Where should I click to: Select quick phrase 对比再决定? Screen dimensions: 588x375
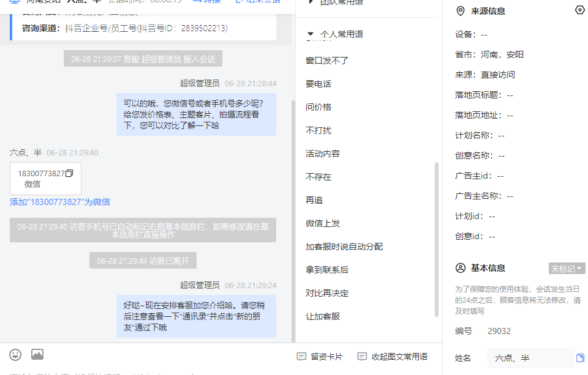326,293
